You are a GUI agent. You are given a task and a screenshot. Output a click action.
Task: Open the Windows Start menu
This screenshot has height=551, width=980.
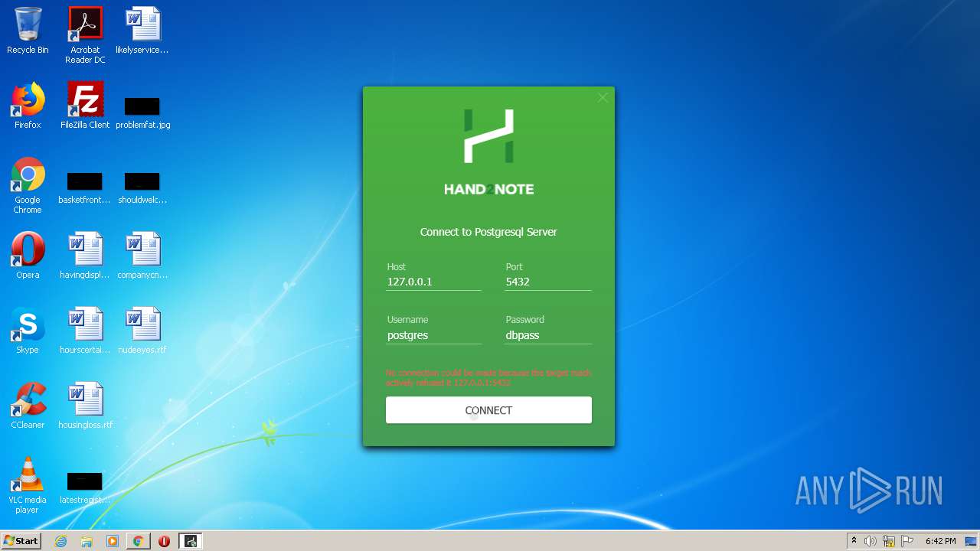pos(21,541)
